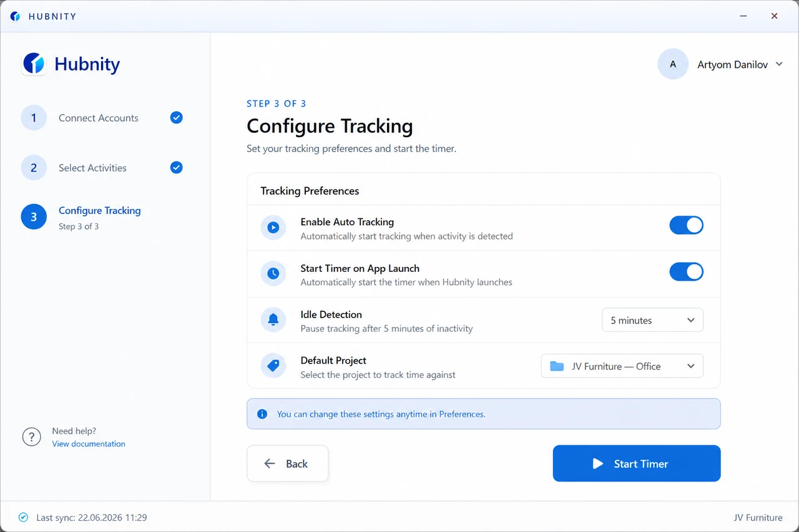The height and width of the screenshot is (532, 799).
Task: Click the HUBNITY title bar text
Action: (52, 16)
